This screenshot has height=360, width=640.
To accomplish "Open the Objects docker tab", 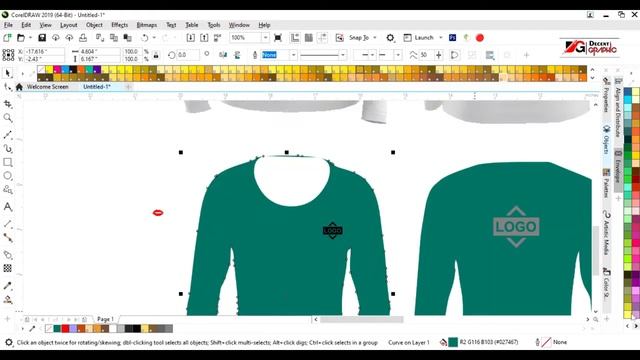I will point(607,140).
